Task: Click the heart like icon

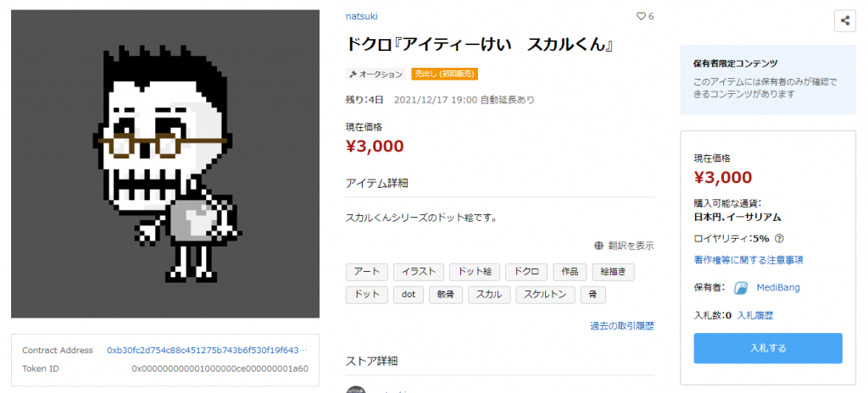Action: coord(641,17)
